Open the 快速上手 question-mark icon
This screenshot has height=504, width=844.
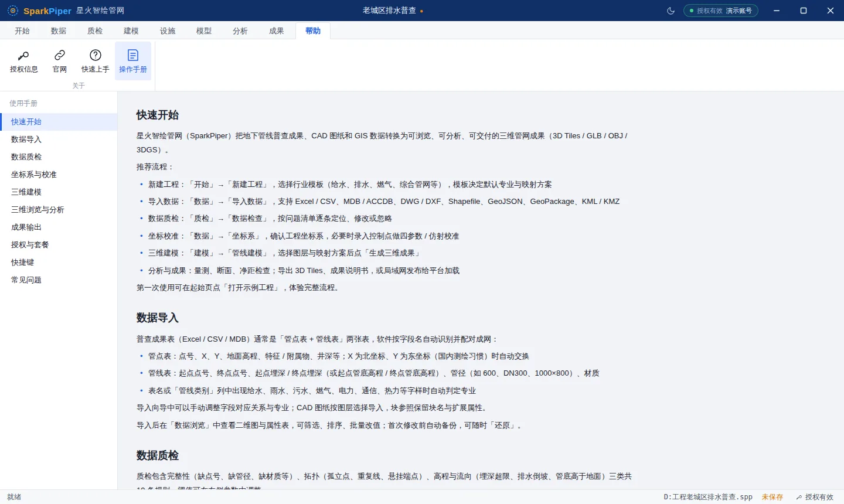click(96, 61)
